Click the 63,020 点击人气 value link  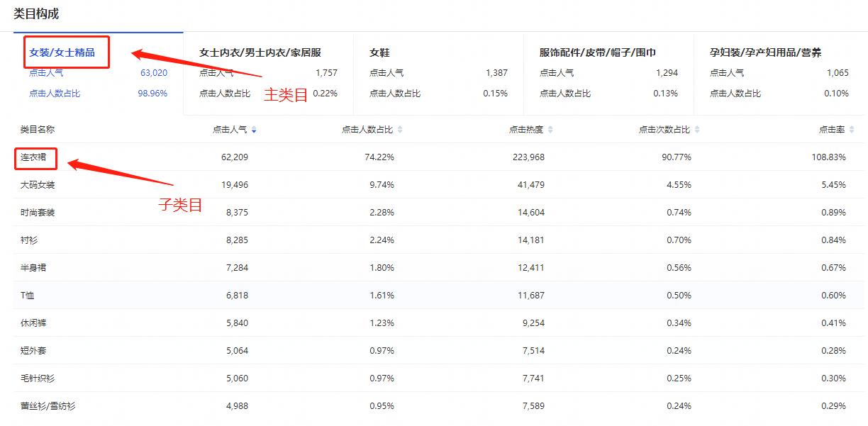(x=156, y=72)
